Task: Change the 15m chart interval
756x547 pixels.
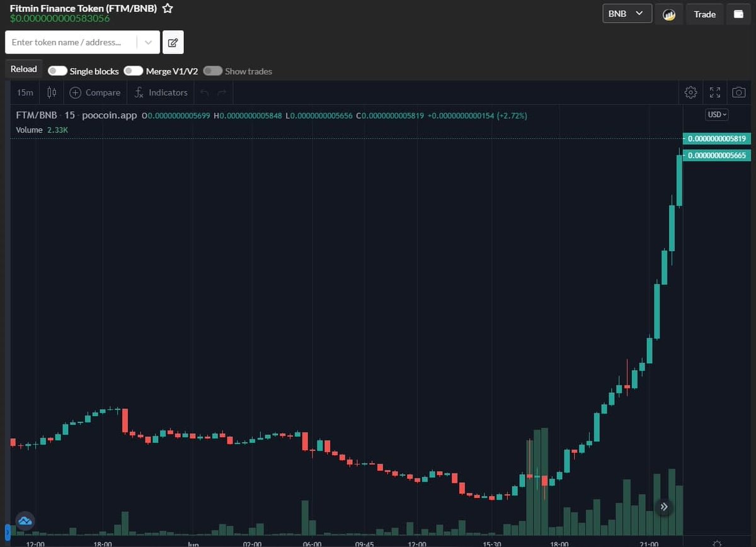Action: coord(25,93)
